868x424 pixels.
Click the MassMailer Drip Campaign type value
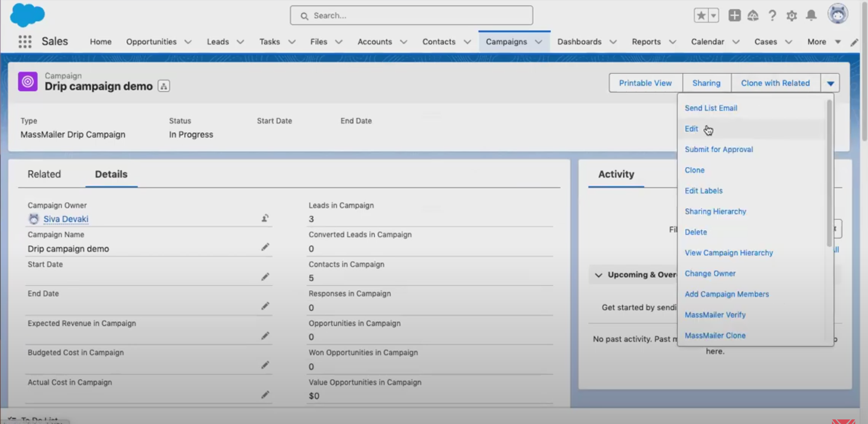(73, 134)
